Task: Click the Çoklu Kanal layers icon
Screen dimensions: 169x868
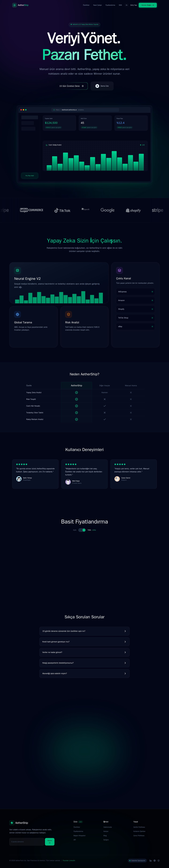Action: [119, 270]
